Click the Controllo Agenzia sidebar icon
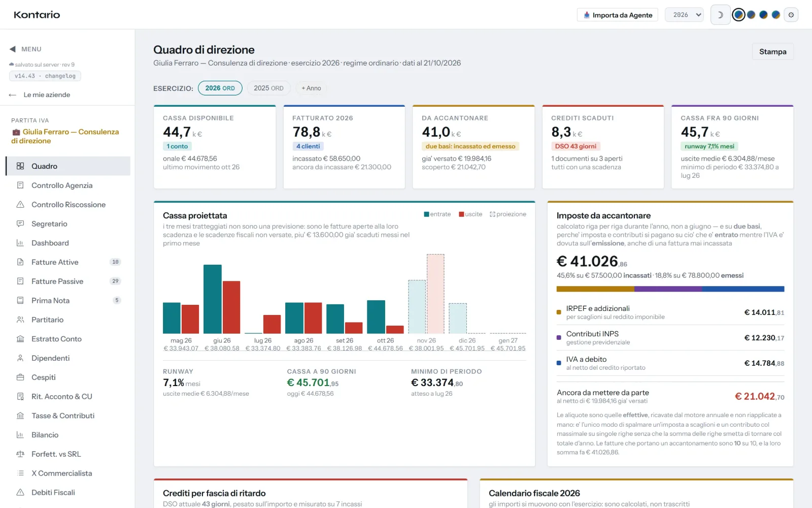 coord(20,185)
